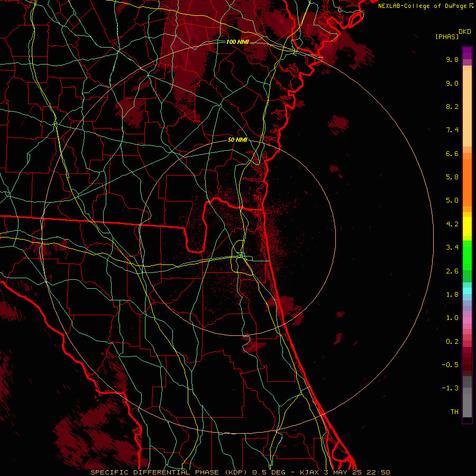Click the purple top segment of color bar
Screen dimensions: 476x476
(x=467, y=53)
